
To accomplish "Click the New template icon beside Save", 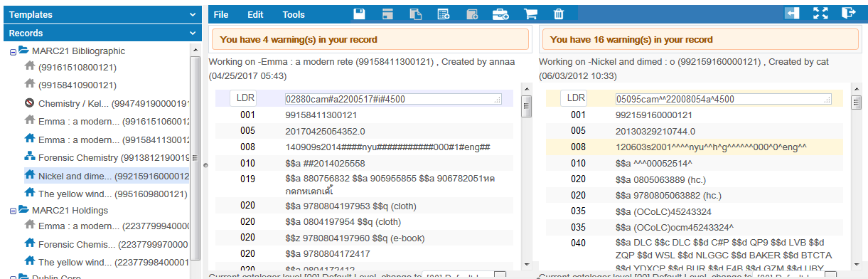I will point(387,14).
